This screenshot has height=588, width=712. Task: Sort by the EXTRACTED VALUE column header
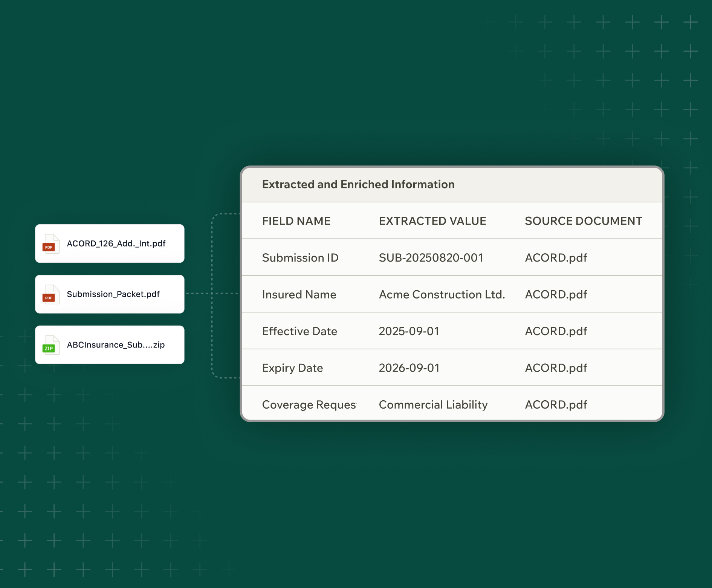click(x=432, y=221)
